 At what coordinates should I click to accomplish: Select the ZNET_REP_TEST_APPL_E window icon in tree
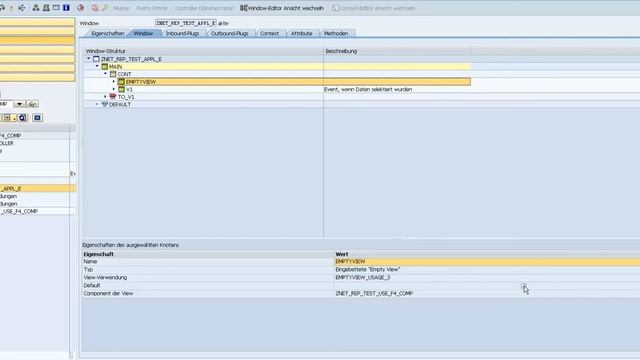click(x=96, y=59)
